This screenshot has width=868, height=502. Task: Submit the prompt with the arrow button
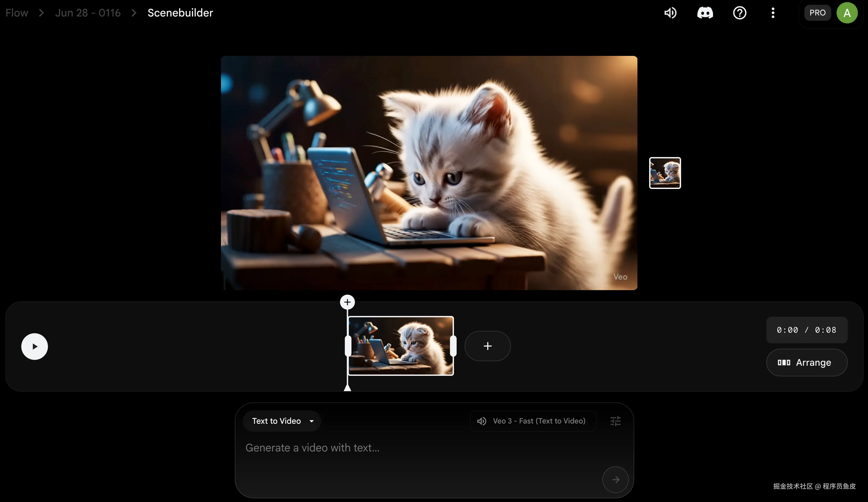[615, 479]
